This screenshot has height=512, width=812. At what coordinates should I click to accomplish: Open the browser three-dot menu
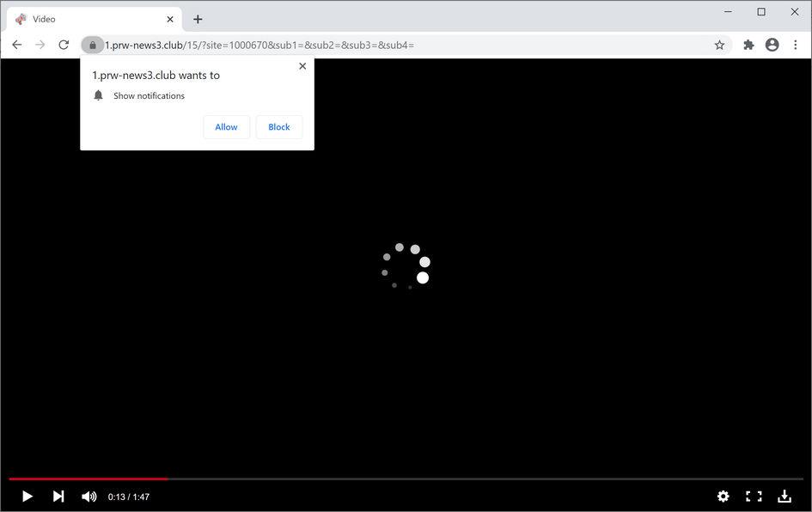795,44
